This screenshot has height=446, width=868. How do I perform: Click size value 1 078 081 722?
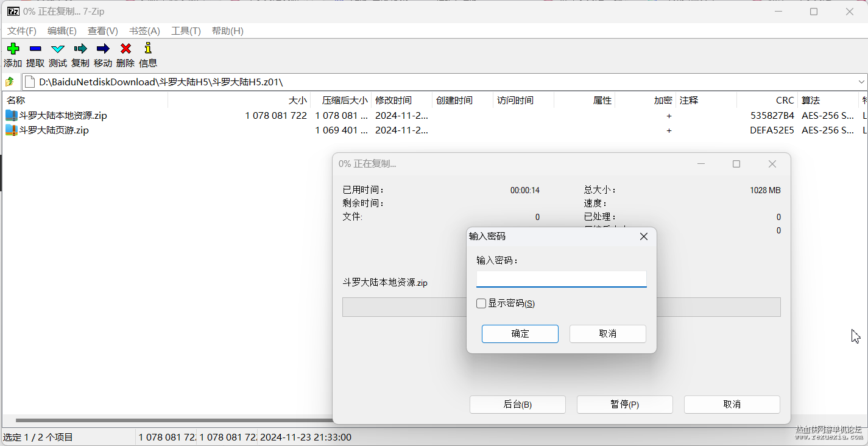click(x=276, y=115)
